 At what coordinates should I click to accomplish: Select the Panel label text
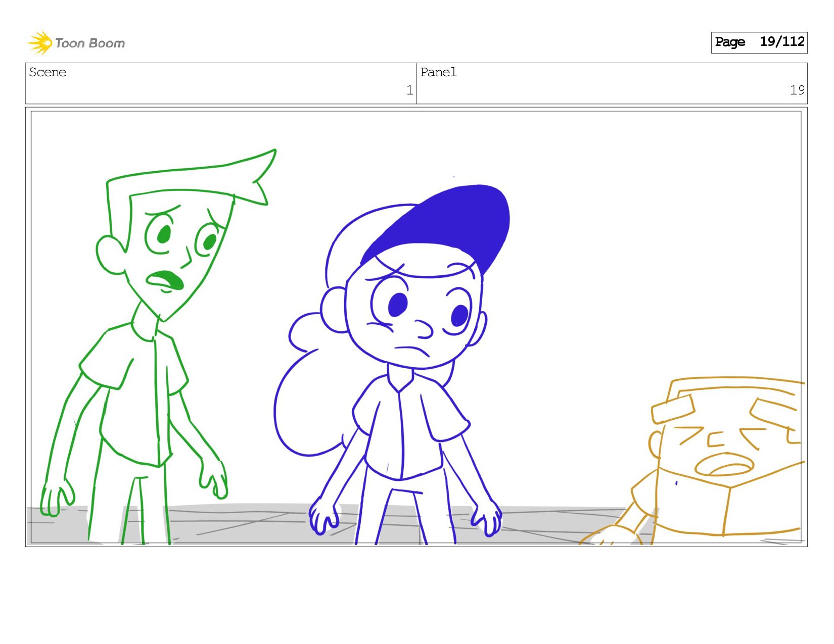(438, 72)
